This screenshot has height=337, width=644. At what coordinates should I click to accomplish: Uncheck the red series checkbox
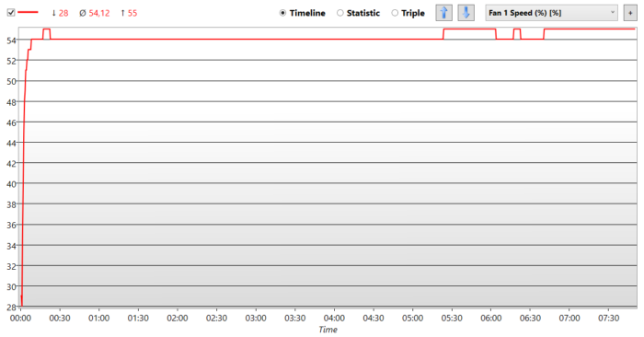[11, 12]
